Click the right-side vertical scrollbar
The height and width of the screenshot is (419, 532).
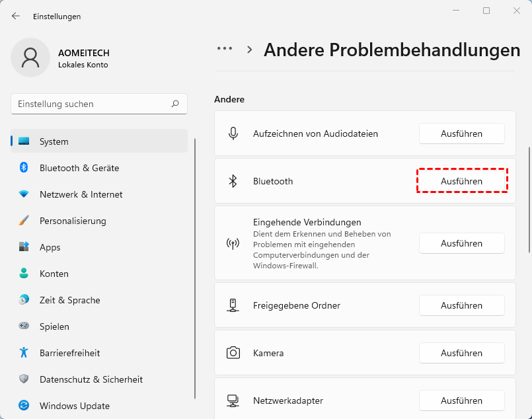pos(529,198)
